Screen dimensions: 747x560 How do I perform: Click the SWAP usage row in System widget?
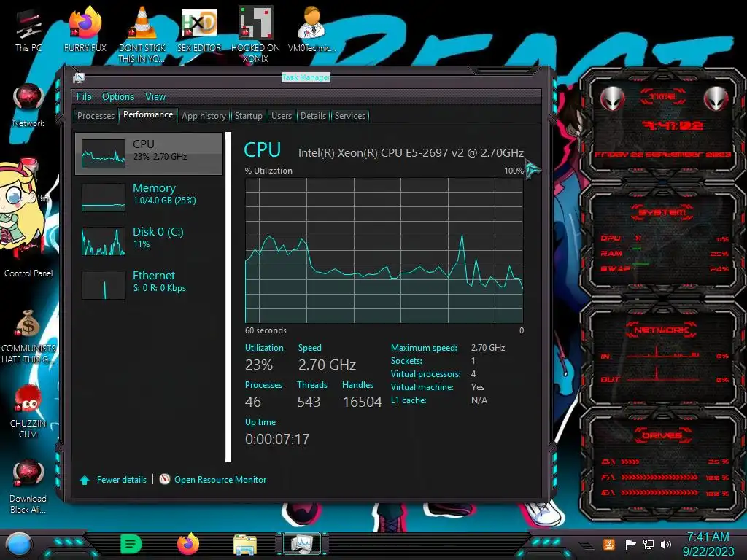(x=665, y=268)
